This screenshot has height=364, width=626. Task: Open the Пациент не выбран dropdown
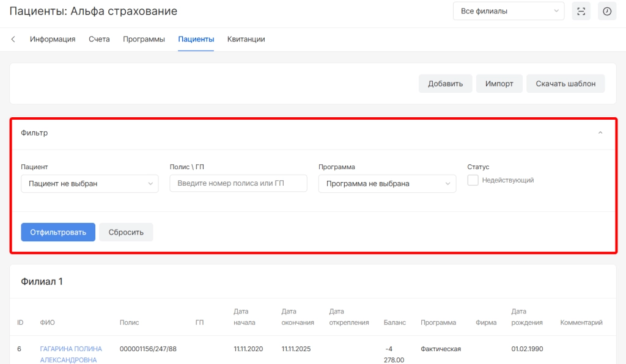pyautogui.click(x=89, y=183)
